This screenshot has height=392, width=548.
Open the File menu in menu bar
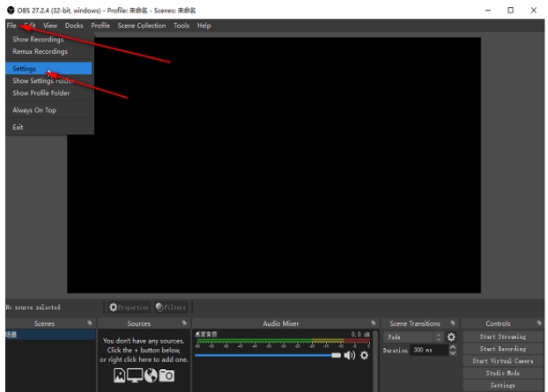pos(11,26)
